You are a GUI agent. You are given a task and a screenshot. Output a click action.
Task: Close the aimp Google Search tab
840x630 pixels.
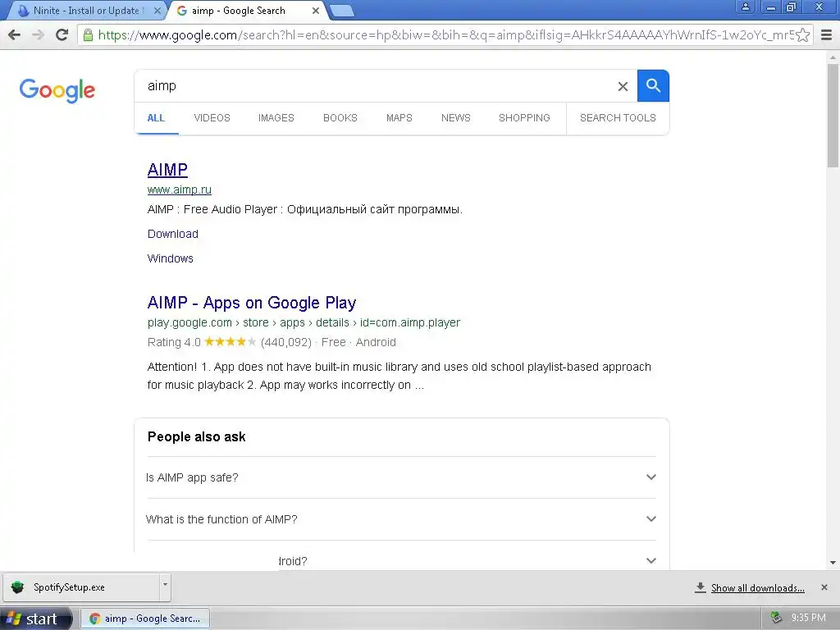click(x=316, y=11)
